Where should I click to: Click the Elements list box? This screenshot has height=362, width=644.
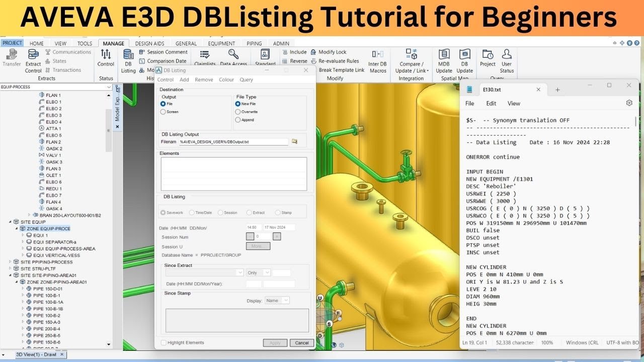tap(234, 173)
